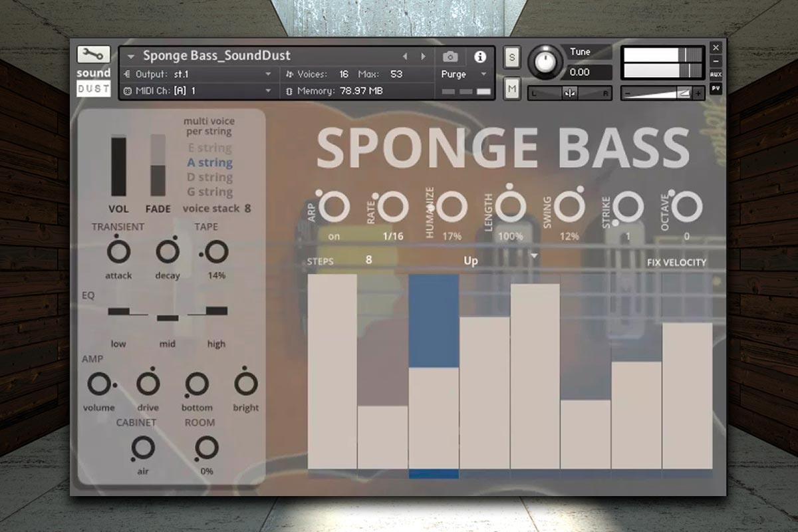
Task: Open the instrument name dropdown arrow
Action: 131,57
